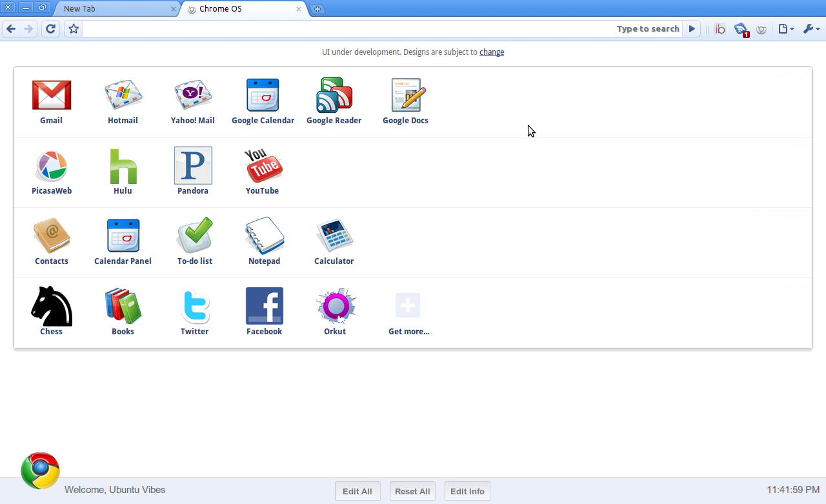Click the Edit All button
Screen dimensions: 826x504
click(358, 491)
